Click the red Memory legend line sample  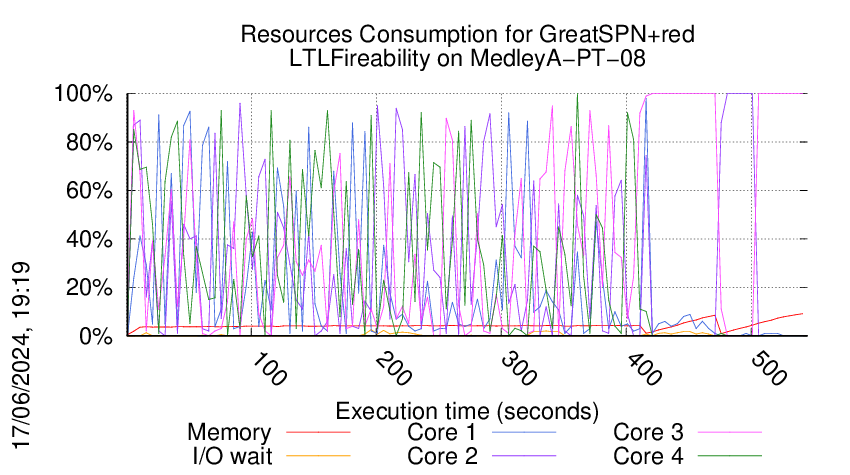coord(318,432)
